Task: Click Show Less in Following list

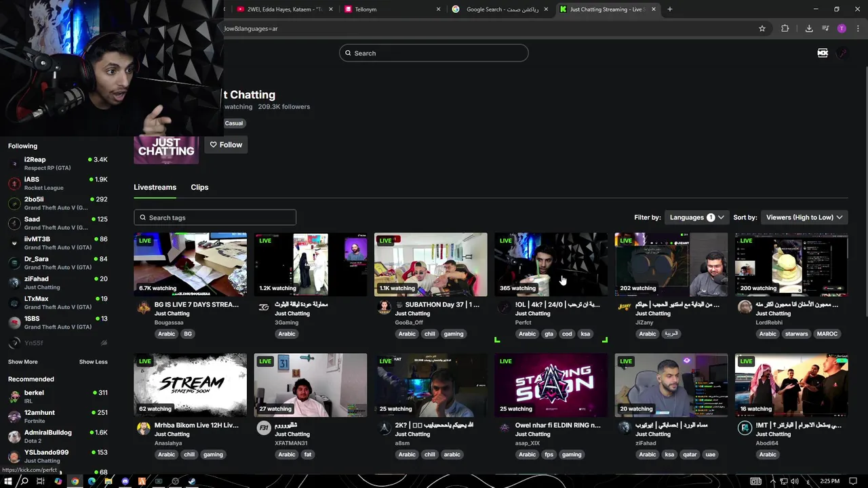Action: (93, 362)
